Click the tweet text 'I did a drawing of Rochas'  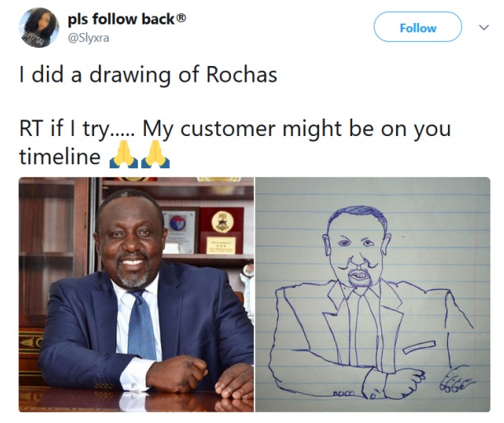(148, 74)
